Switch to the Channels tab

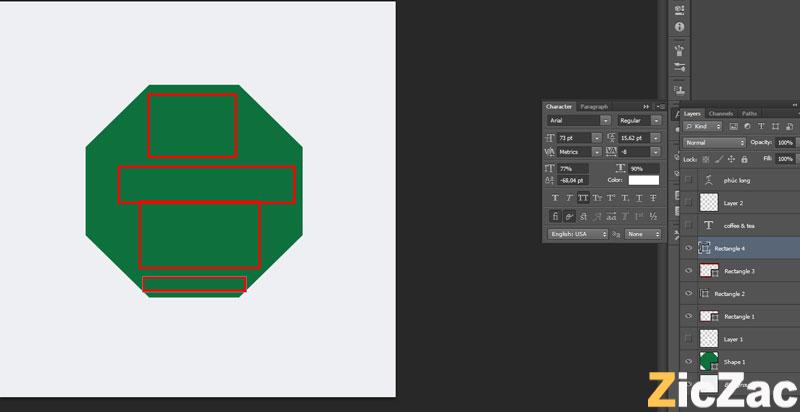tap(721, 114)
